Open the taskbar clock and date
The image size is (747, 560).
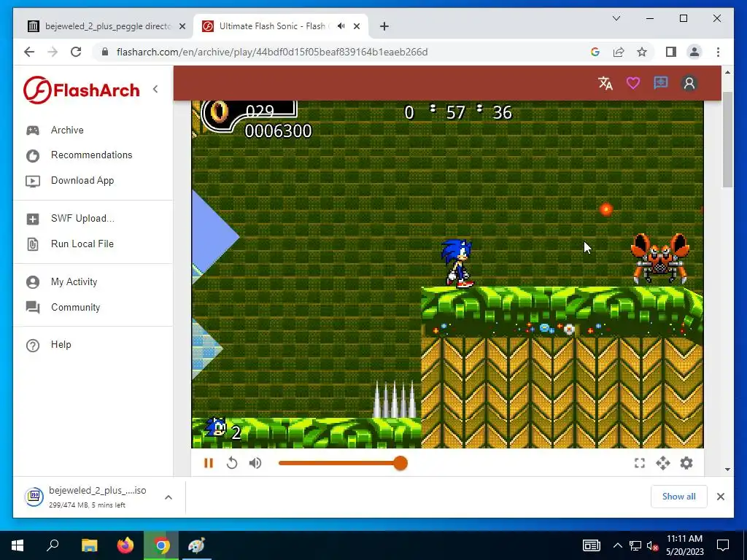(684, 545)
